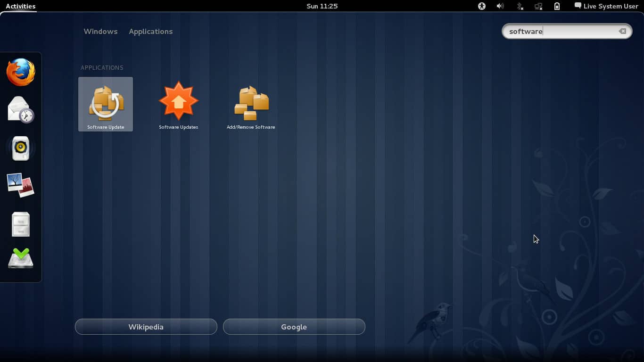This screenshot has height=362, width=644.
Task: Open the Evolution mail and calendar icon
Action: pyautogui.click(x=21, y=109)
